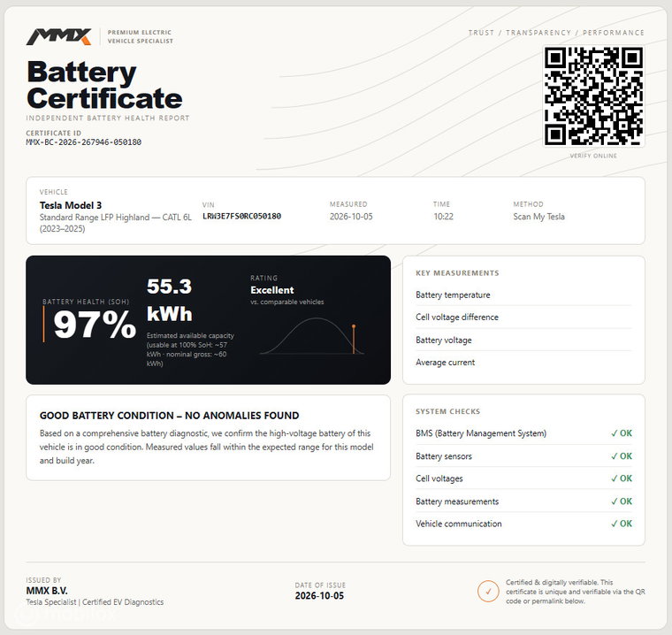Click the MMX logo
The image size is (672, 635).
coord(58,36)
